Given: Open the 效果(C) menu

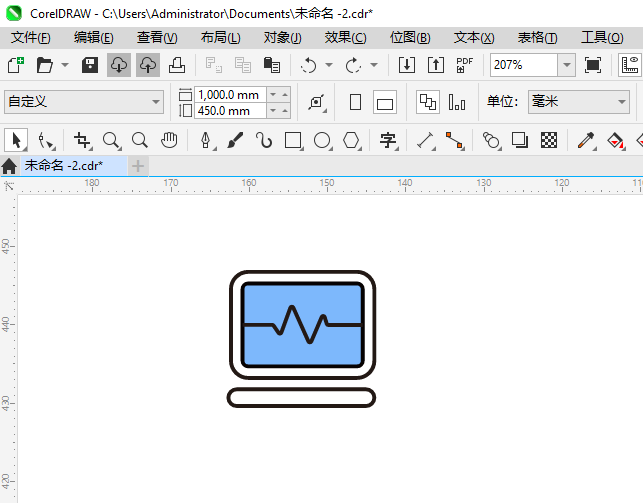Looking at the screenshot, I should [345, 38].
